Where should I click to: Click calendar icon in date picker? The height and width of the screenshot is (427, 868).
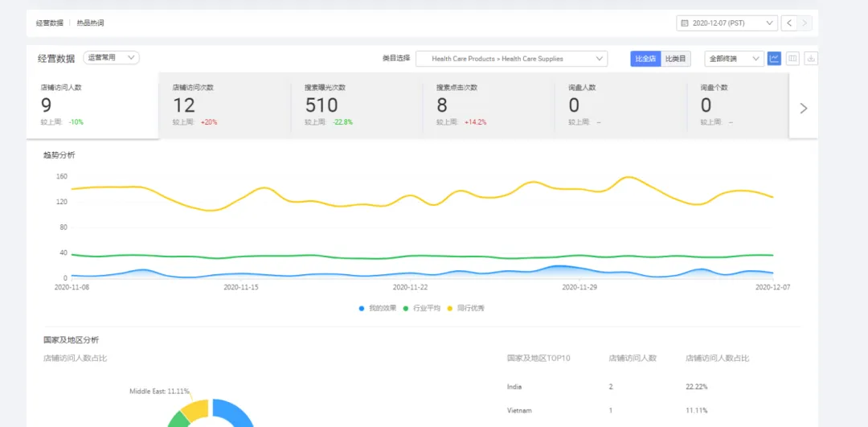pos(685,23)
